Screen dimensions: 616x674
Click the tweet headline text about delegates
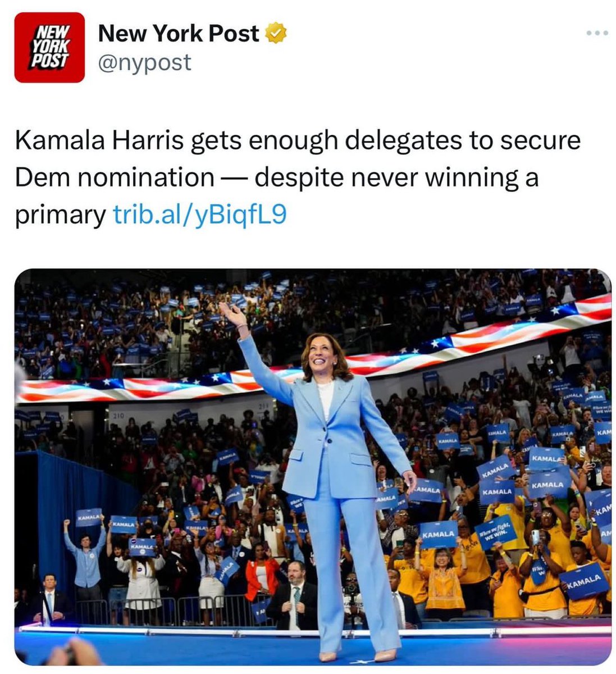[x=298, y=177]
